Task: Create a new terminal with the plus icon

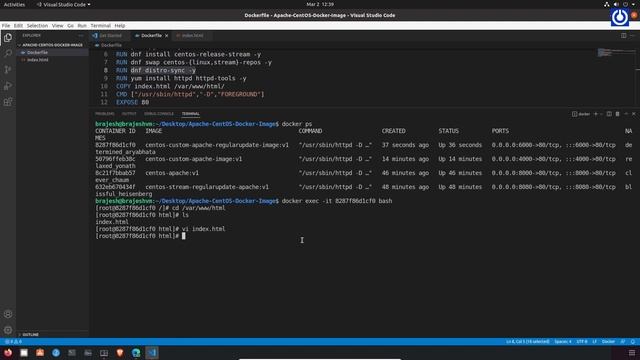Action: [x=596, y=114]
